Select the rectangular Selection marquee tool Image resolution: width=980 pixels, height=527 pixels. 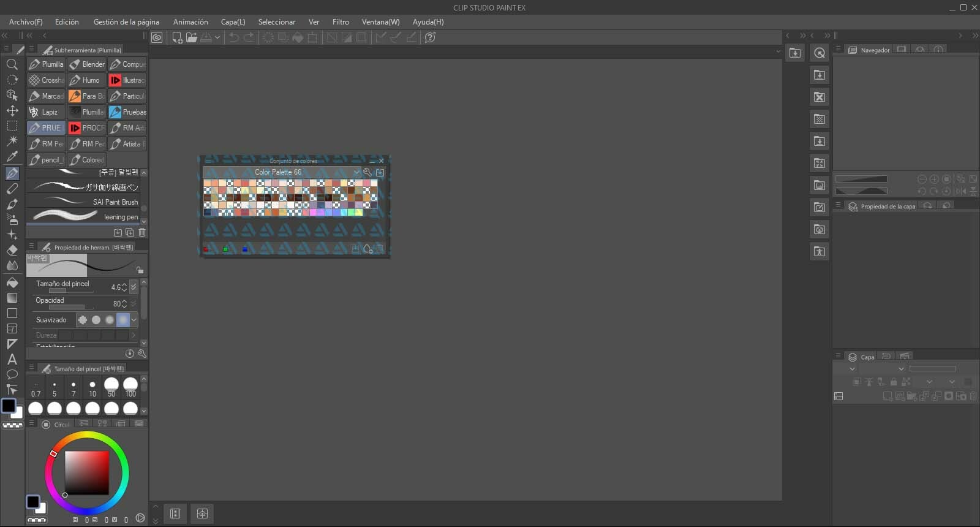click(12, 126)
